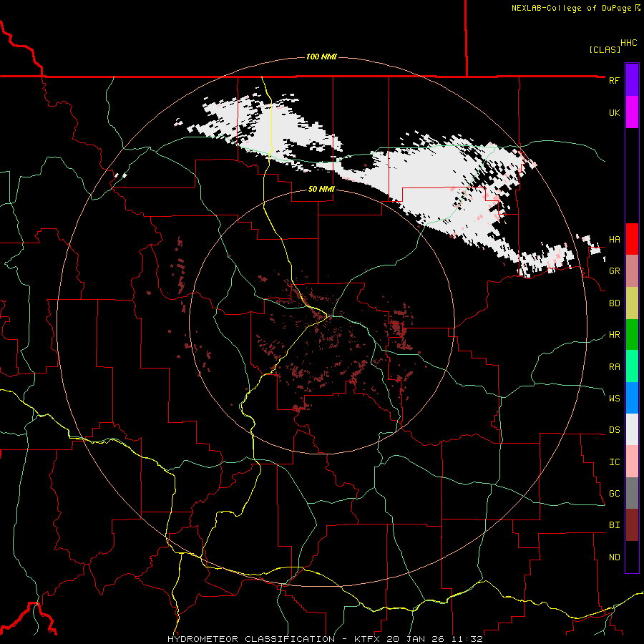
Task: Pick the RA light green swatch
Action: [632, 366]
